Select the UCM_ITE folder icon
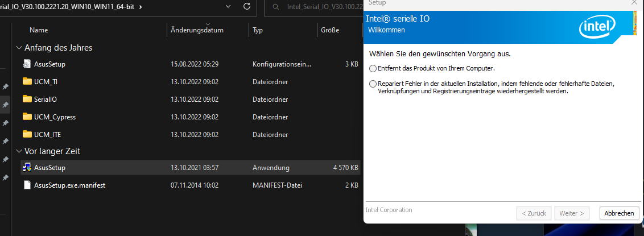Viewport: 644px width, 236px height. pos(27,135)
